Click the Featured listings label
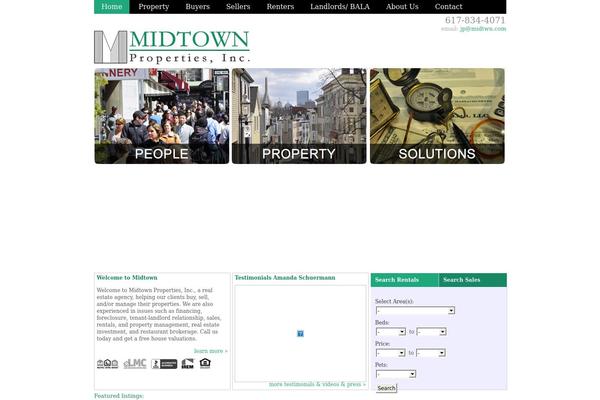Screen dimensions: 600x400 point(119,396)
